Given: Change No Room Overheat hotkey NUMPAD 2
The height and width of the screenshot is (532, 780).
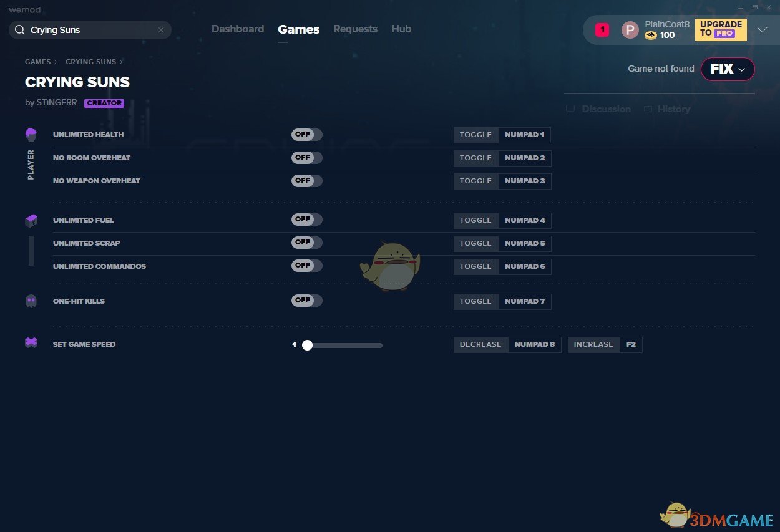Looking at the screenshot, I should [x=524, y=158].
